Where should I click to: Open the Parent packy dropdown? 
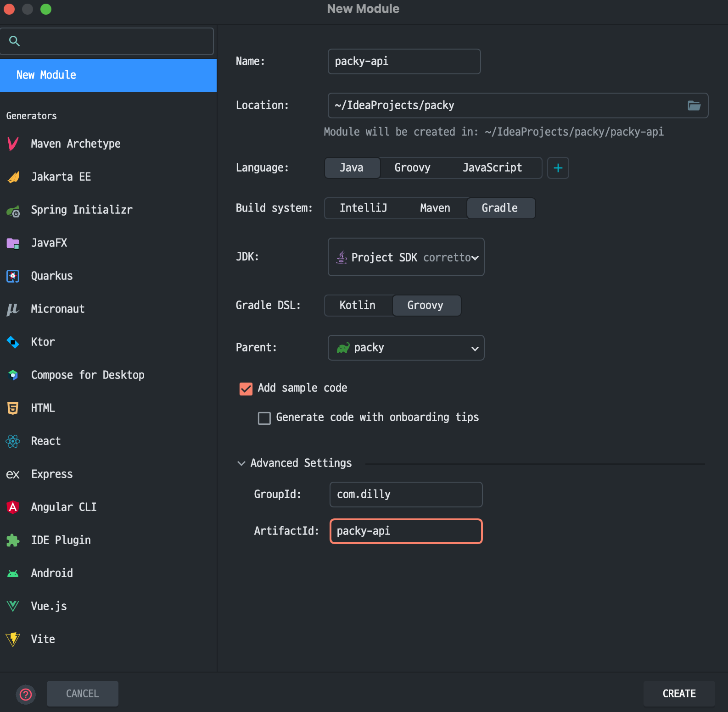[406, 348]
